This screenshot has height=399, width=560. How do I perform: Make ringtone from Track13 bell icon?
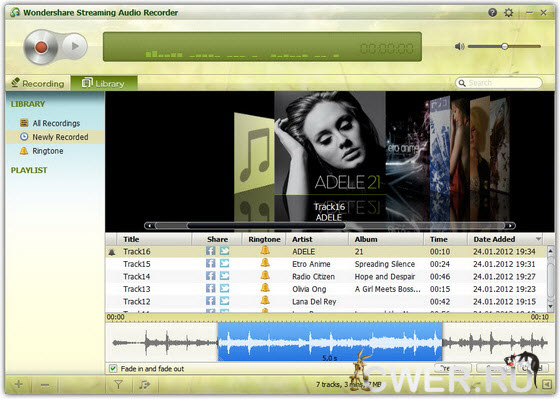pos(265,288)
